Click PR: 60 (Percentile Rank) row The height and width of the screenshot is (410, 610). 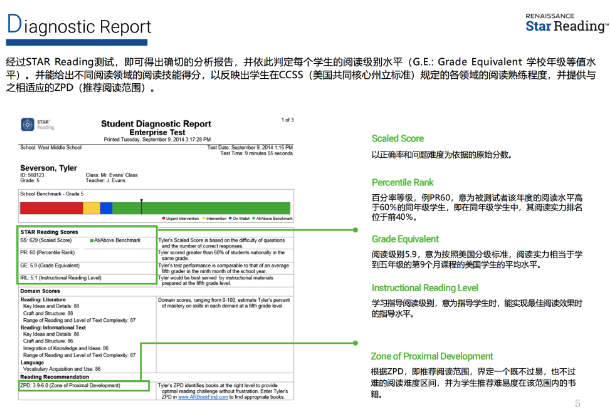[47, 252]
